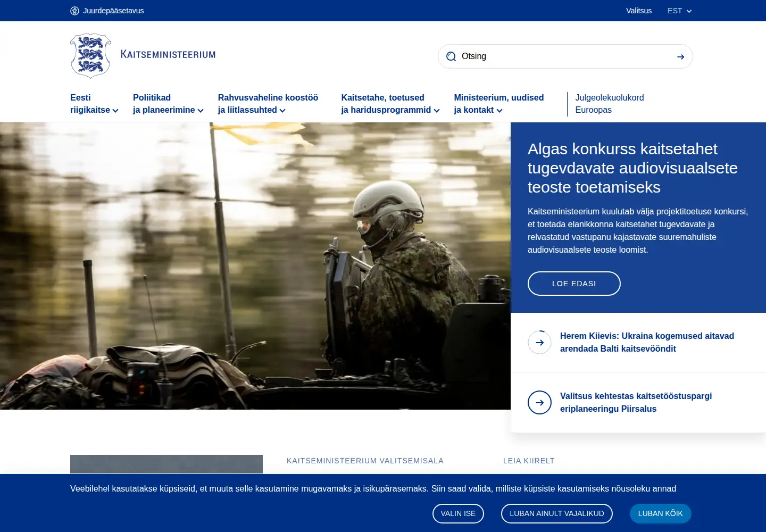The width and height of the screenshot is (766, 532).
Task: Expand Ministeerium, uudised ja kontakt menu
Action: coord(499,104)
